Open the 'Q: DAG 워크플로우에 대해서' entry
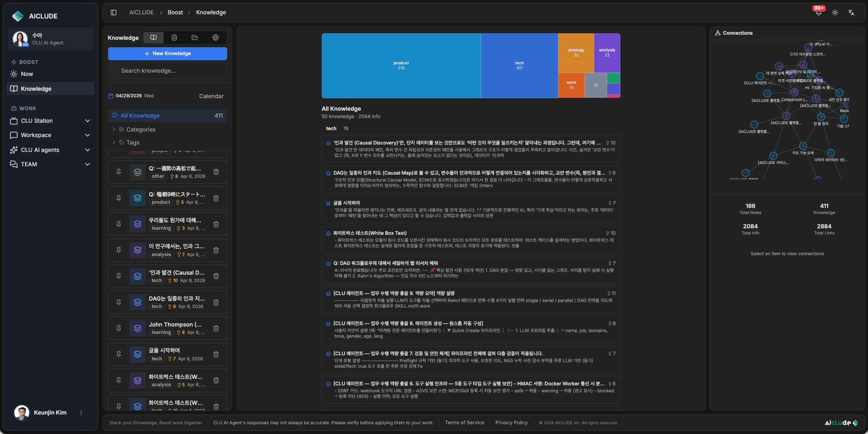The width and height of the screenshot is (868, 434). [x=471, y=270]
